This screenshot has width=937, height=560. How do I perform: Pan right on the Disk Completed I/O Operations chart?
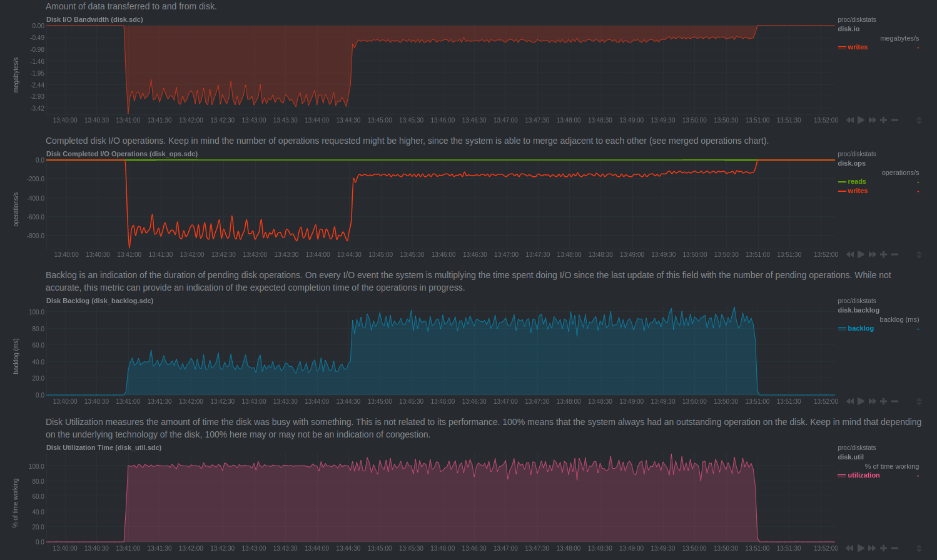pyautogui.click(x=872, y=254)
